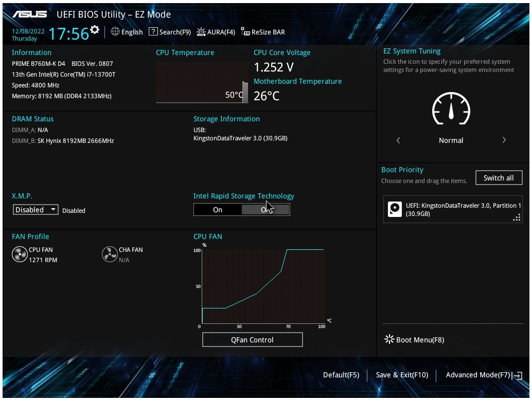Open QFan Control
This screenshot has width=532, height=401.
pyautogui.click(x=253, y=340)
